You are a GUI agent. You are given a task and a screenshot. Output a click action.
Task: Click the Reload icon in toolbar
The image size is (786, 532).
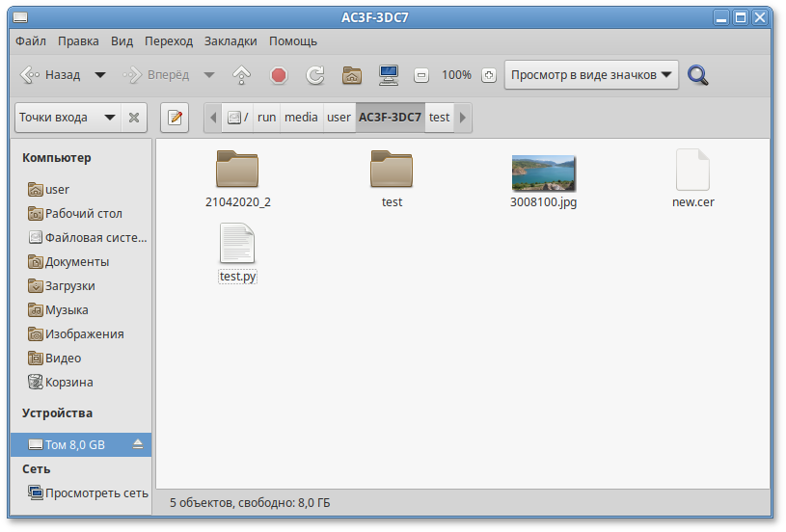click(x=314, y=75)
